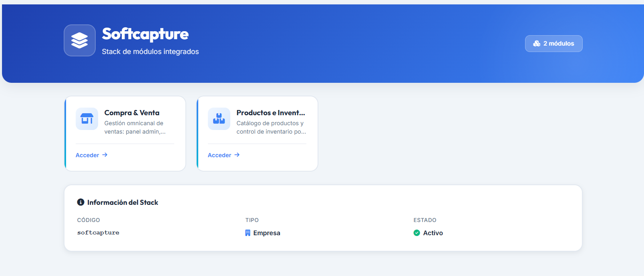Image resolution: width=644 pixels, height=276 pixels.
Task: Click the Stack de módulos integrados subtitle
Action: pyautogui.click(x=150, y=52)
